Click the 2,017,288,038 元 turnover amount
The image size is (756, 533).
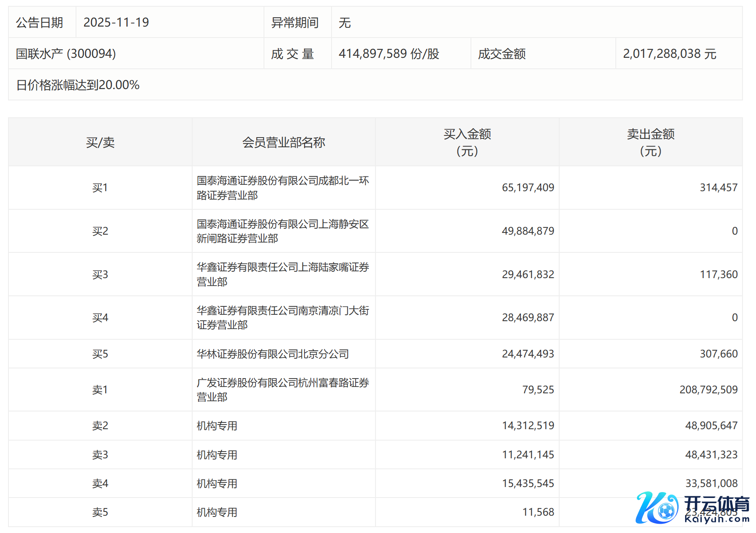coord(669,54)
